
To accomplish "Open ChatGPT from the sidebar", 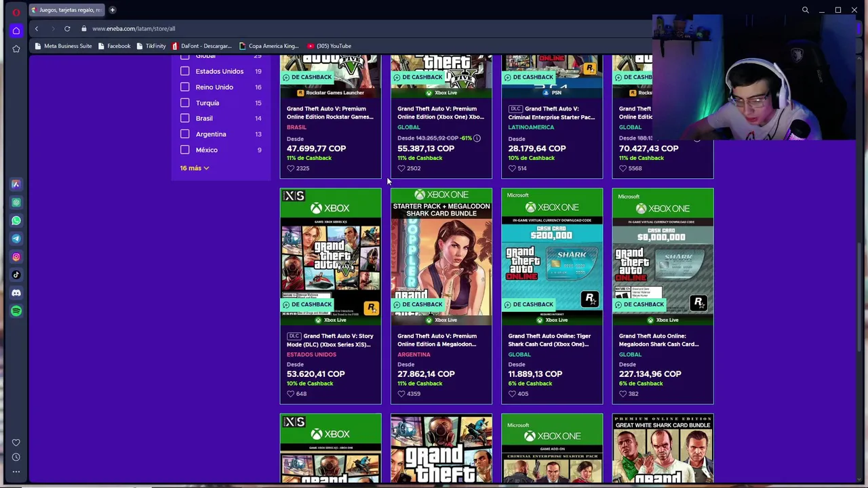I will tap(16, 203).
